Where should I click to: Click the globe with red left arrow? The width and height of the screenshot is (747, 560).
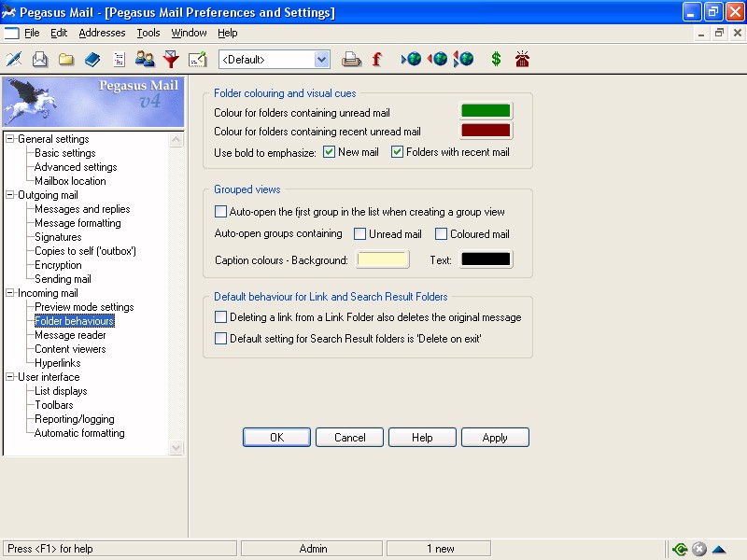[437, 59]
